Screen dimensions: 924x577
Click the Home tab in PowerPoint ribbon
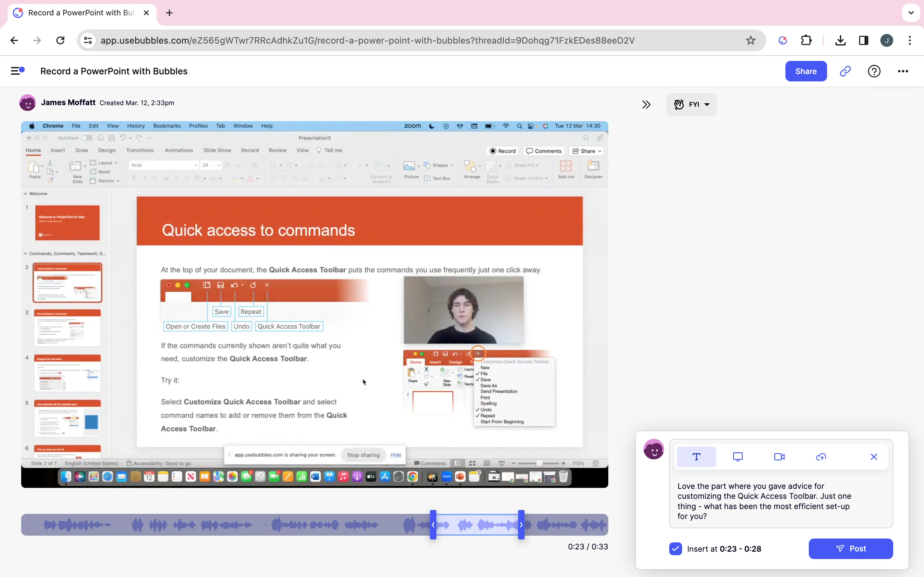pos(33,150)
